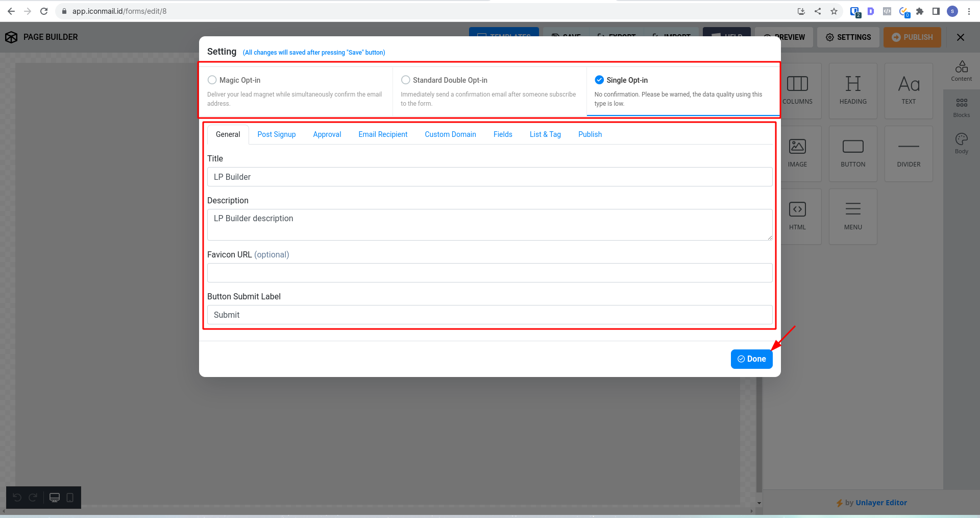980x518 pixels.
Task: Open the Email Recipient tab
Action: (383, 134)
